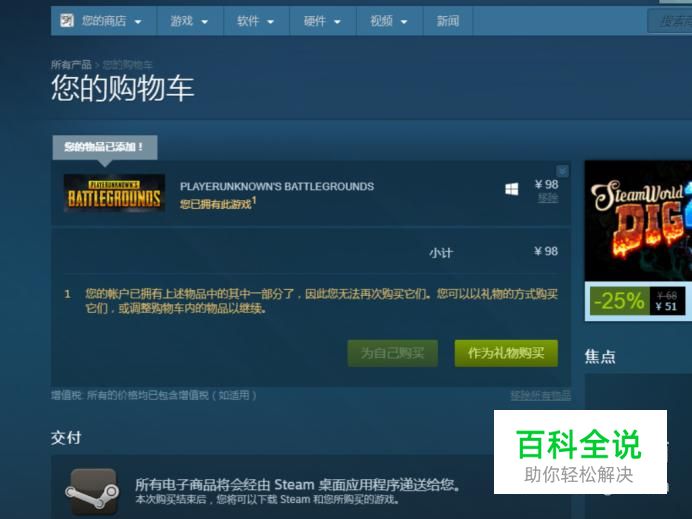
Task: Click the small arrow icon atop cart row
Action: (562, 170)
